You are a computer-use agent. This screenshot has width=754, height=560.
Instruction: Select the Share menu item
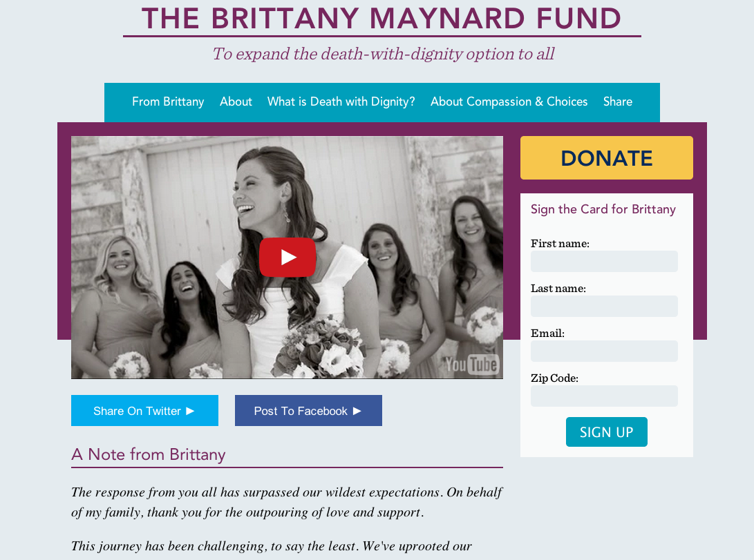click(x=617, y=102)
